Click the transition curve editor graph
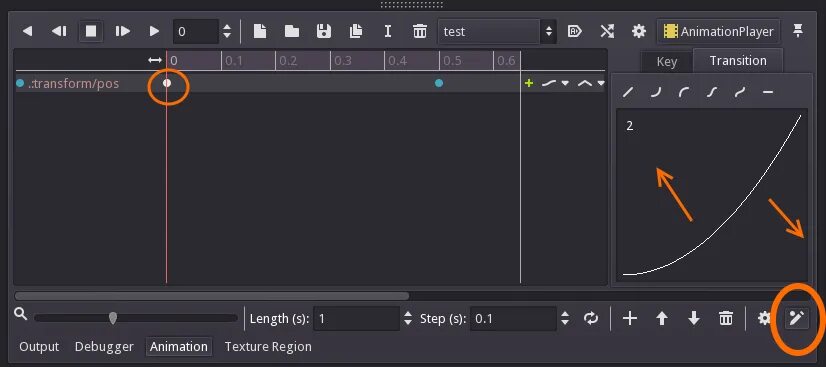Image resolution: width=826 pixels, height=367 pixels. pos(712,195)
